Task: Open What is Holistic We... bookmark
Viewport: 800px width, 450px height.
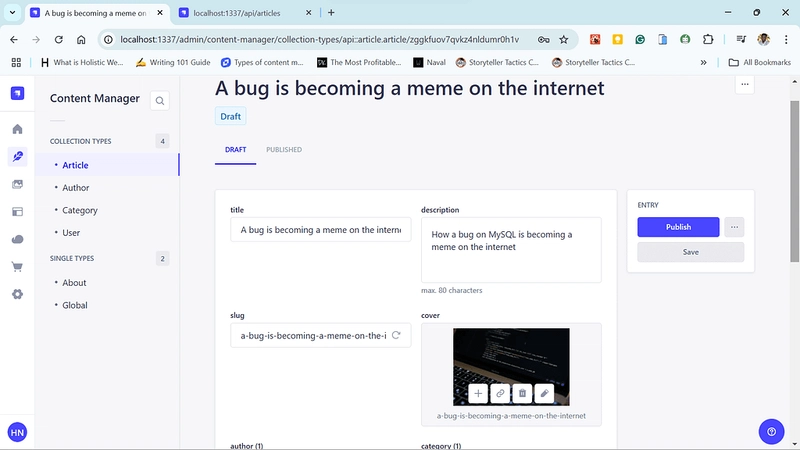Action: (x=82, y=62)
